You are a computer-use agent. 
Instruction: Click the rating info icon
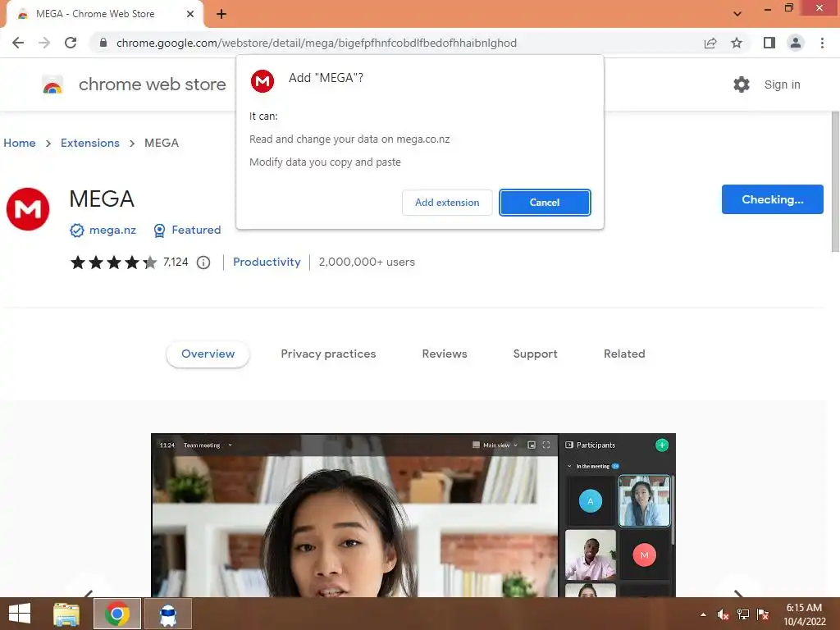pos(203,262)
